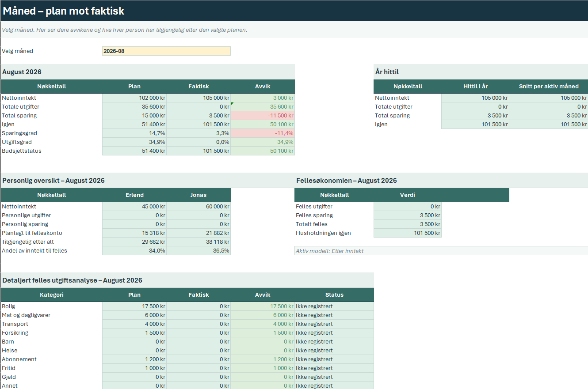This screenshot has height=389, width=588.
Task: Click the Plan column header under August 2026
Action: click(x=134, y=87)
